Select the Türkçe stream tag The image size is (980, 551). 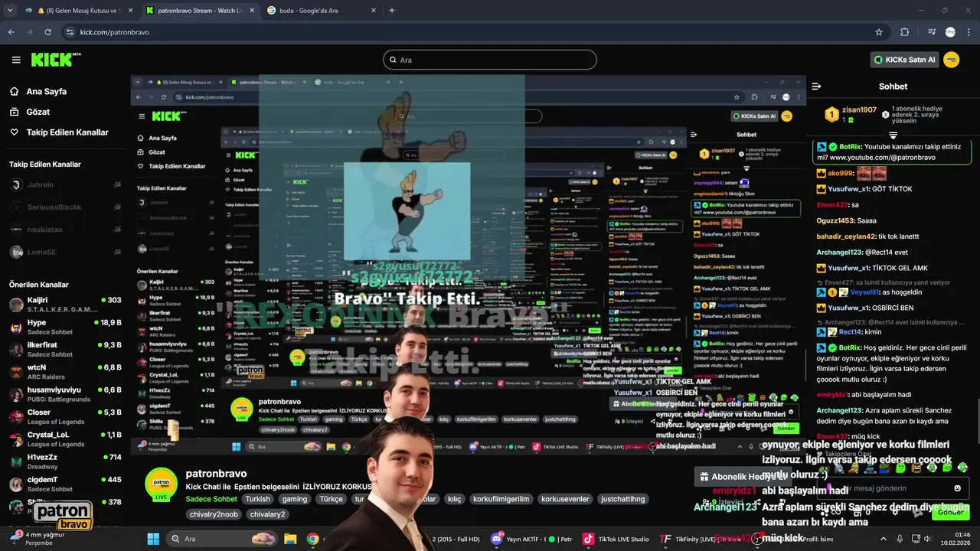[332, 499]
